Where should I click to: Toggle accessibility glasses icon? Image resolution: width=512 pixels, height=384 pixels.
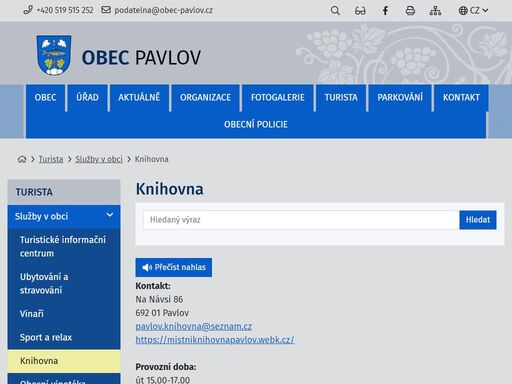point(360,11)
